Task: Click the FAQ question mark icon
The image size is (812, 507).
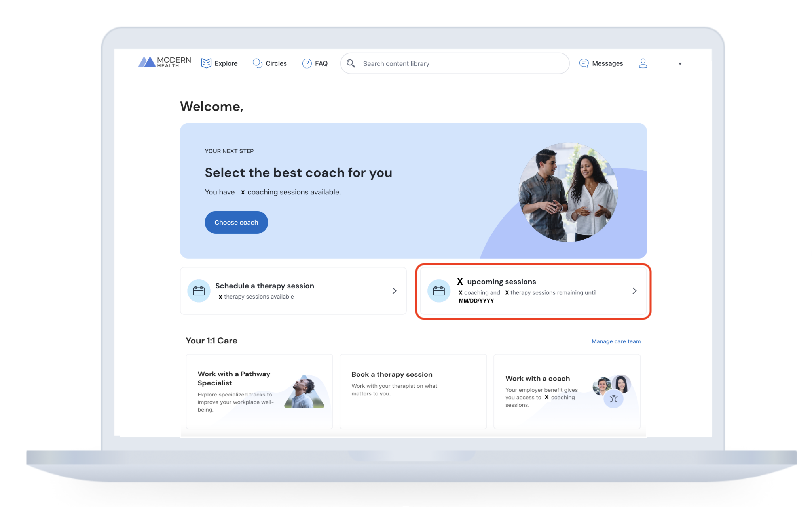Action: pyautogui.click(x=307, y=63)
